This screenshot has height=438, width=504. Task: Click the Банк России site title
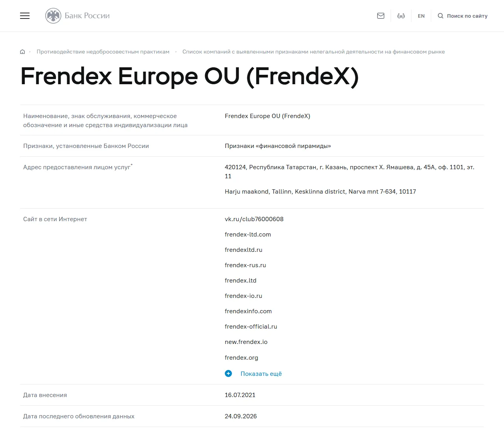click(87, 16)
